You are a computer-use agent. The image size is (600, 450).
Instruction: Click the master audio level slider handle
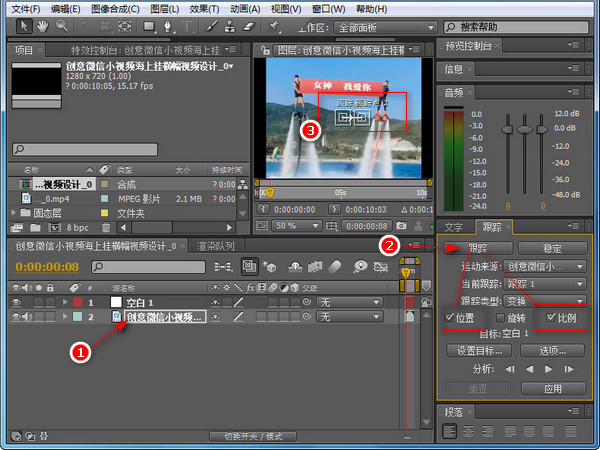point(524,130)
